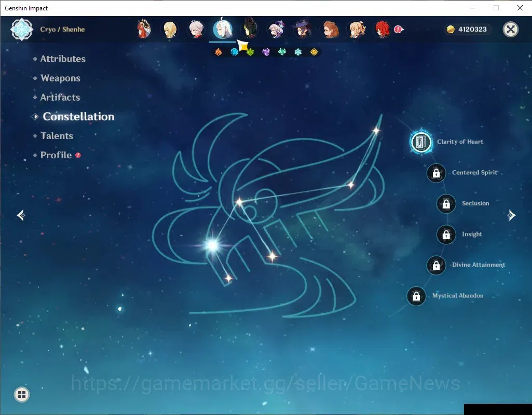Click the "Seclusion" label

pyautogui.click(x=475, y=203)
